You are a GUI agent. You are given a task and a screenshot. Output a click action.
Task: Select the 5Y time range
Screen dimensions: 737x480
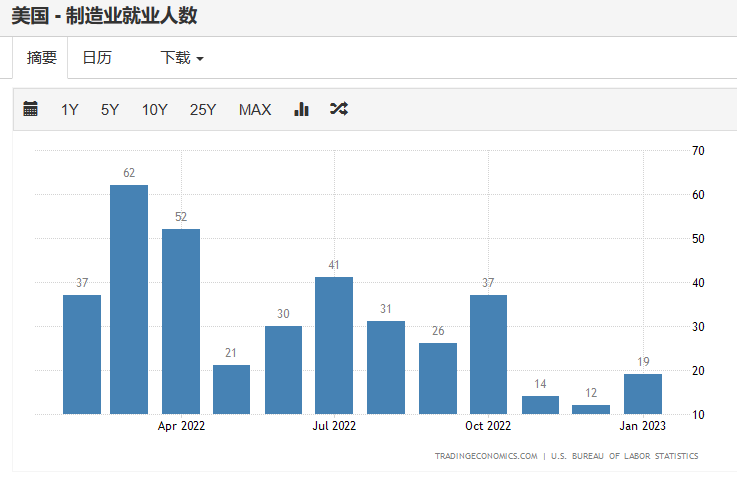(110, 110)
